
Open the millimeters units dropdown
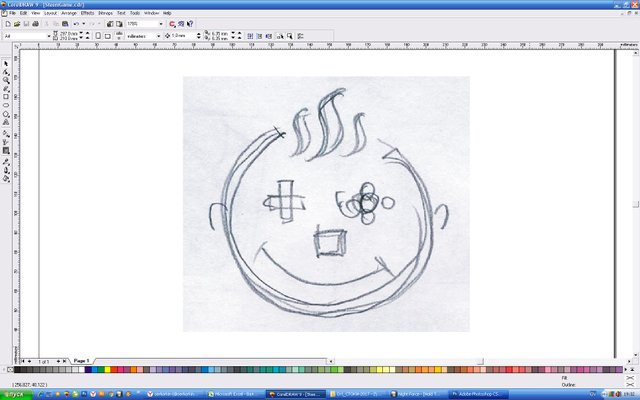tap(158, 36)
